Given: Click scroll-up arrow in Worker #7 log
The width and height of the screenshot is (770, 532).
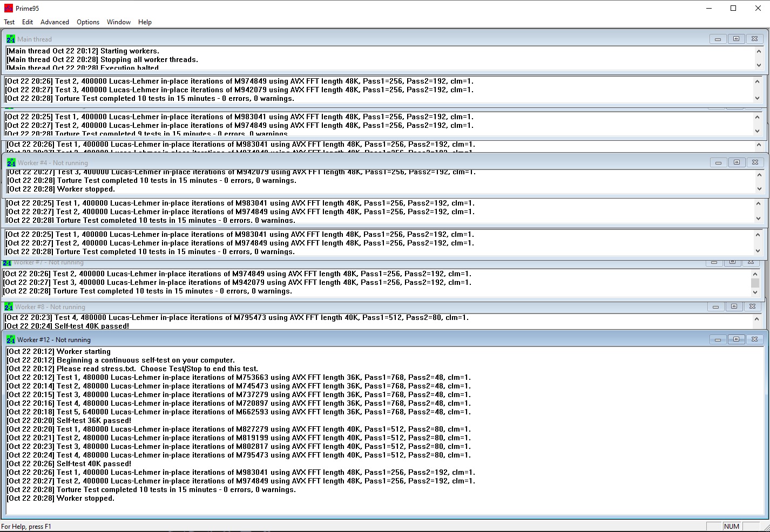Looking at the screenshot, I should (x=755, y=274).
